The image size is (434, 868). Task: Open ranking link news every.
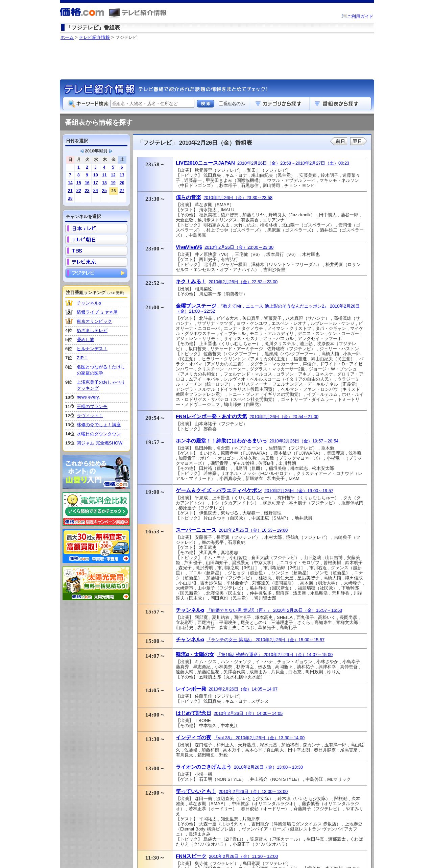click(x=88, y=397)
